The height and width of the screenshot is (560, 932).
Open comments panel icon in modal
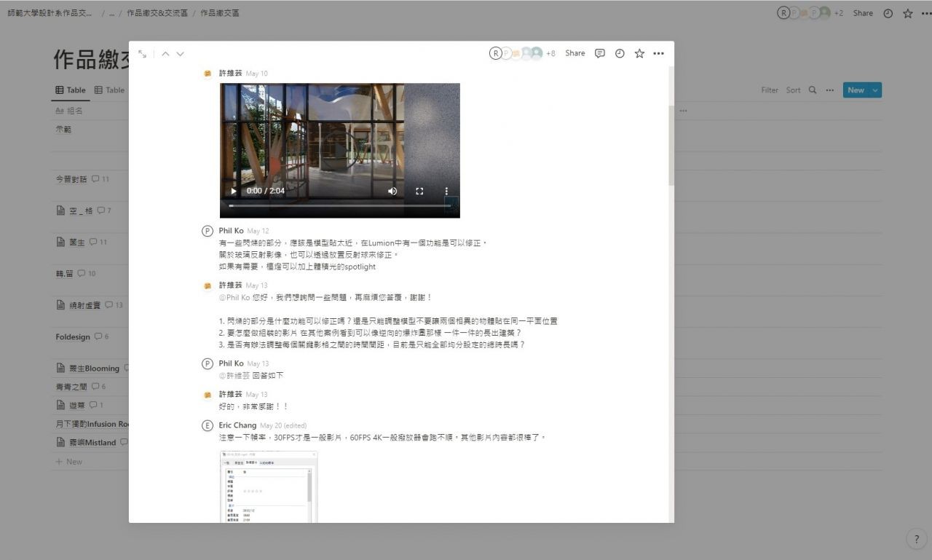pyautogui.click(x=600, y=53)
